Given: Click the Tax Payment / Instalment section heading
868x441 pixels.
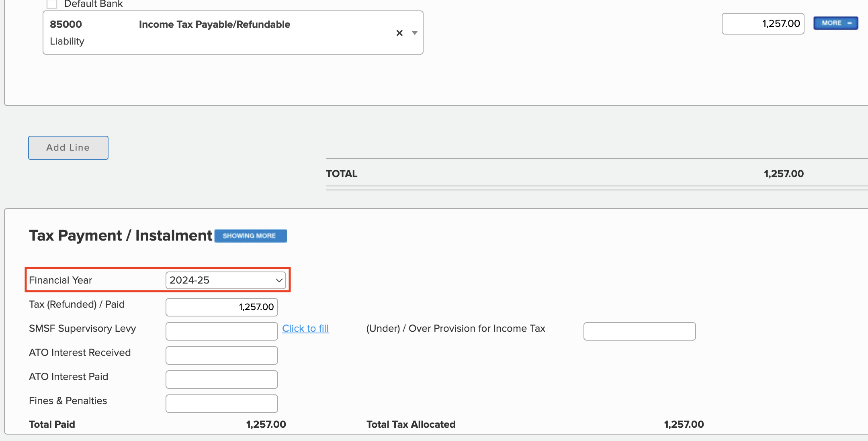Looking at the screenshot, I should [120, 235].
